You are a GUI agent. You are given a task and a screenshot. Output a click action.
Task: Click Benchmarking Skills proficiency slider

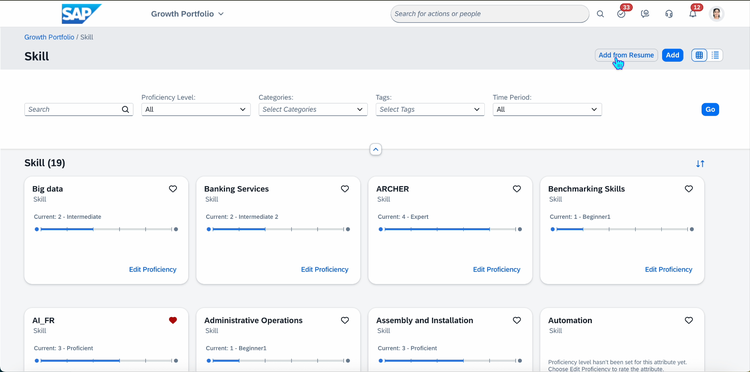click(x=622, y=230)
